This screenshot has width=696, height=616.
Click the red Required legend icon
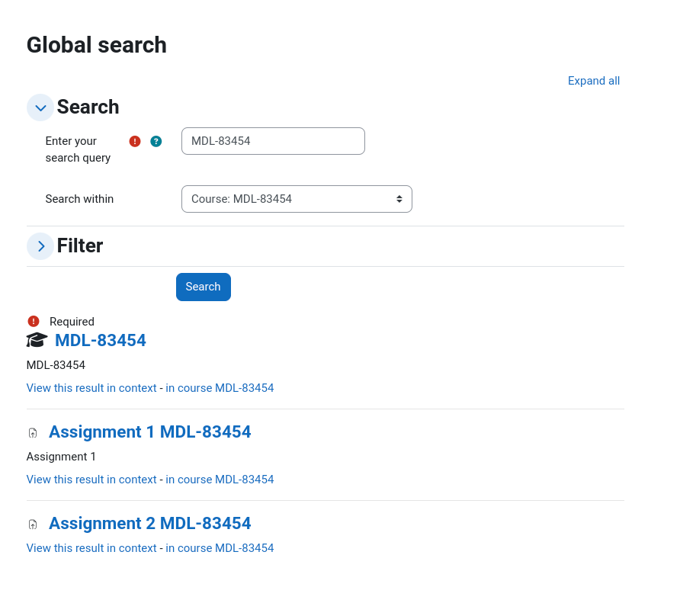pos(34,321)
